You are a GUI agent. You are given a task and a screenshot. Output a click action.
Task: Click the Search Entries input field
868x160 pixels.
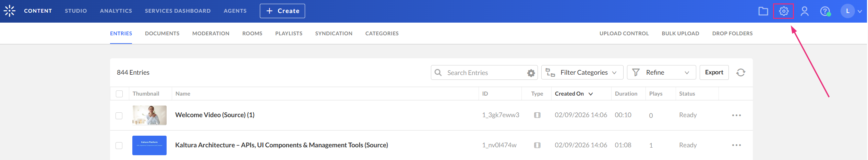483,73
